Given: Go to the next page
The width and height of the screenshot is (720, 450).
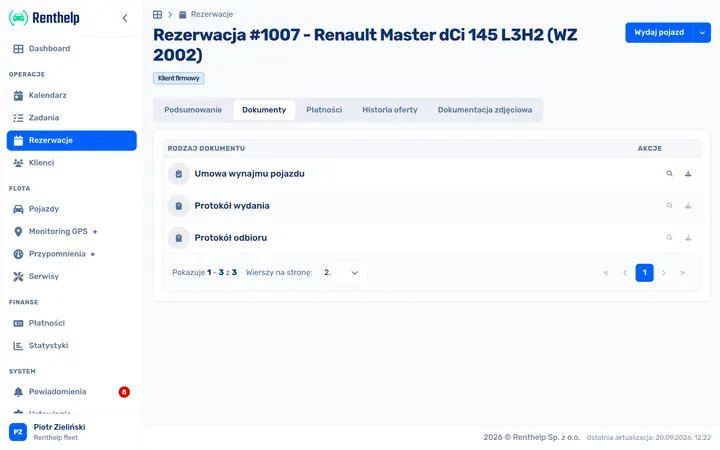Looking at the screenshot, I should coord(664,273).
